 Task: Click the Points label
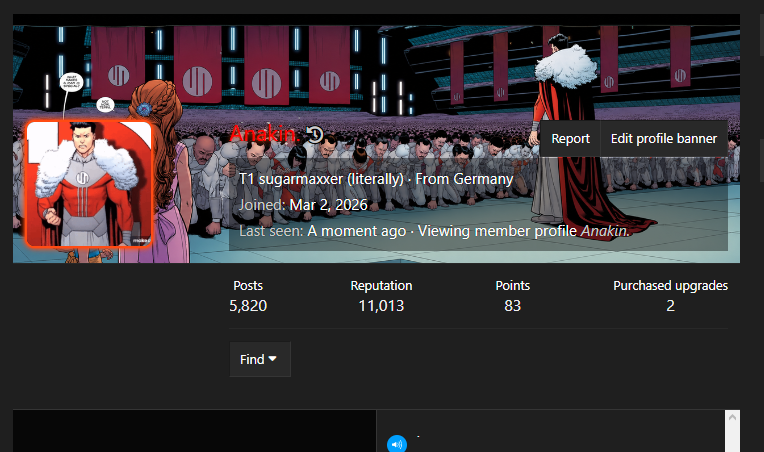pos(513,285)
